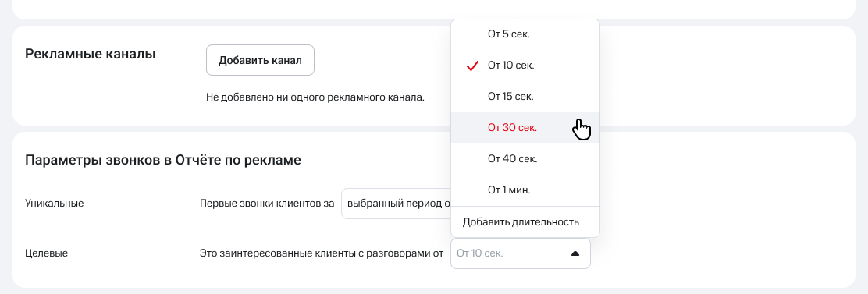This screenshot has width=868, height=294.
Task: Click the Рекламные каналы heading
Action: [x=91, y=54]
